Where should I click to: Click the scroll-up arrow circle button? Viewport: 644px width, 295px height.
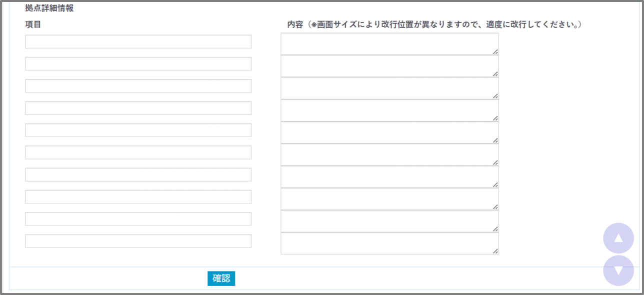coord(618,238)
